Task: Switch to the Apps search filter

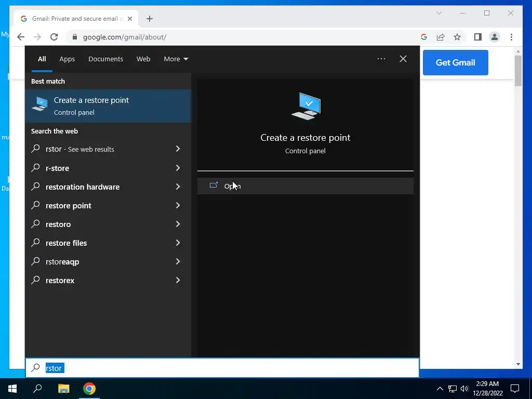Action: pyautogui.click(x=67, y=59)
